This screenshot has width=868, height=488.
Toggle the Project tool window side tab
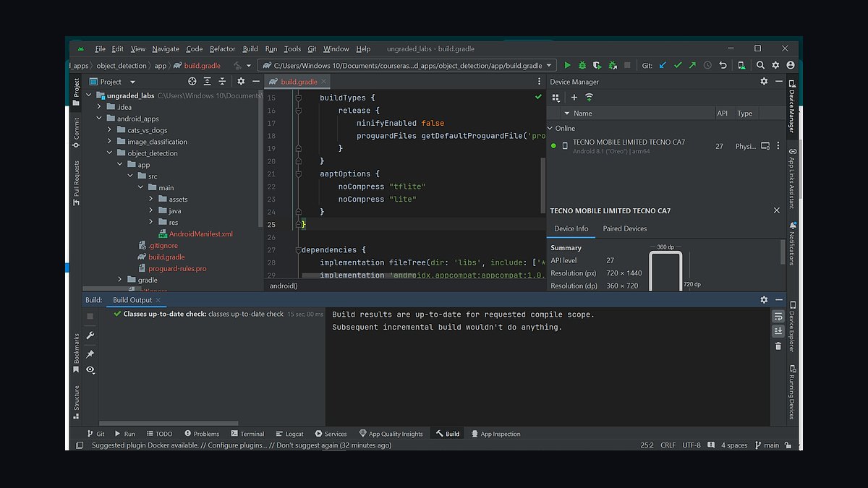[x=76, y=92]
